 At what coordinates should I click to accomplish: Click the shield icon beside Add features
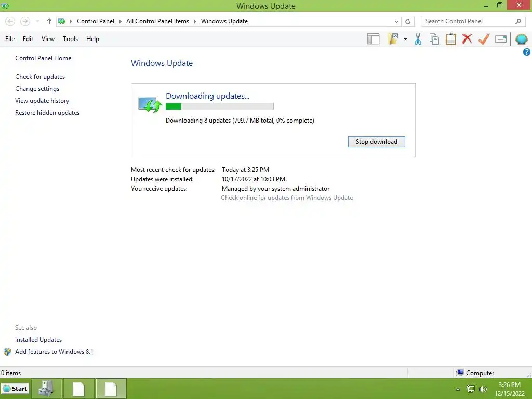pyautogui.click(x=7, y=352)
